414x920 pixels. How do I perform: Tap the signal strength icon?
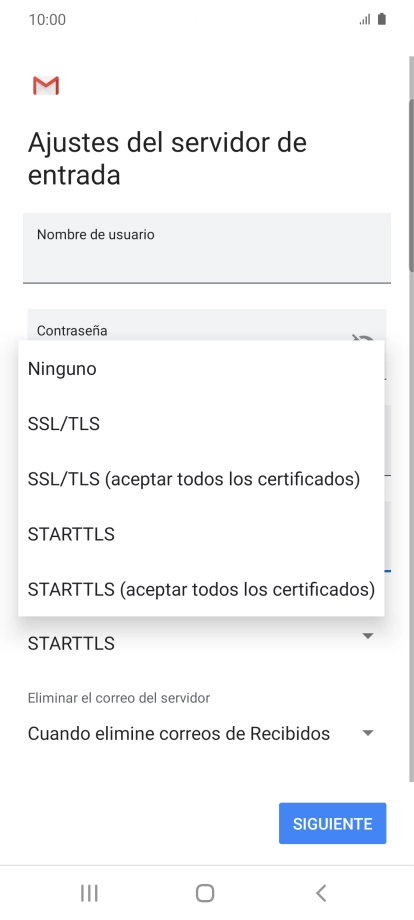pos(365,20)
